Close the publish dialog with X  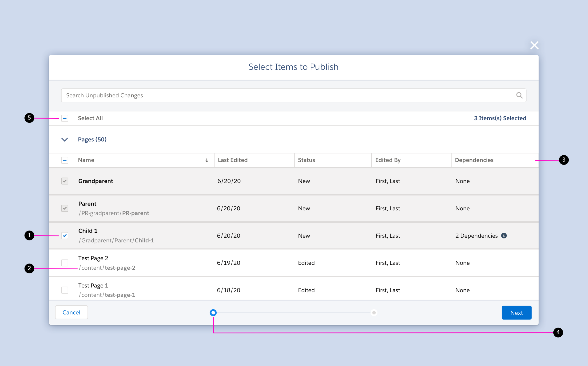tap(534, 45)
